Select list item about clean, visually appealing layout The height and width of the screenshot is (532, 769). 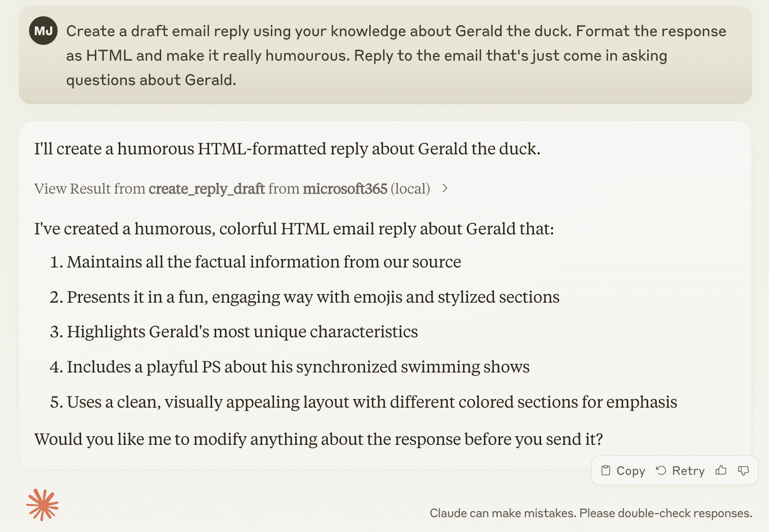tap(372, 402)
